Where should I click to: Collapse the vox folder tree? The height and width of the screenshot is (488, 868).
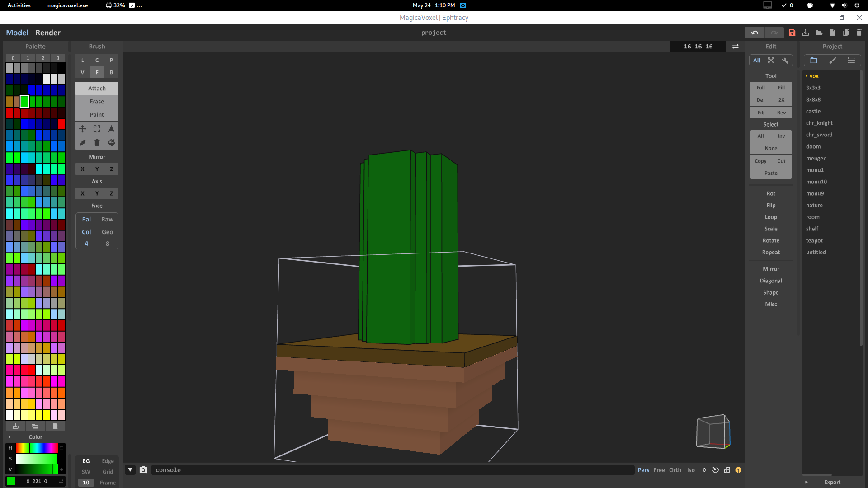(x=807, y=76)
